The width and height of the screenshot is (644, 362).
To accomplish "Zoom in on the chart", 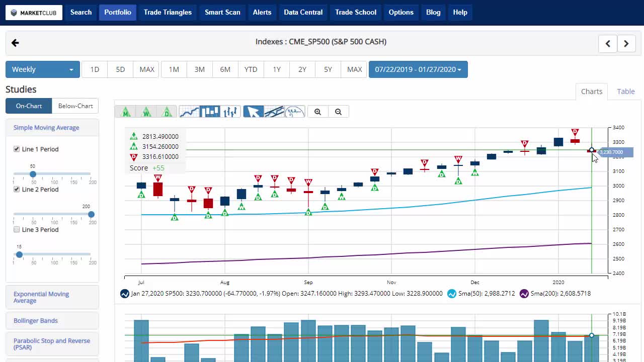I will coord(317,112).
